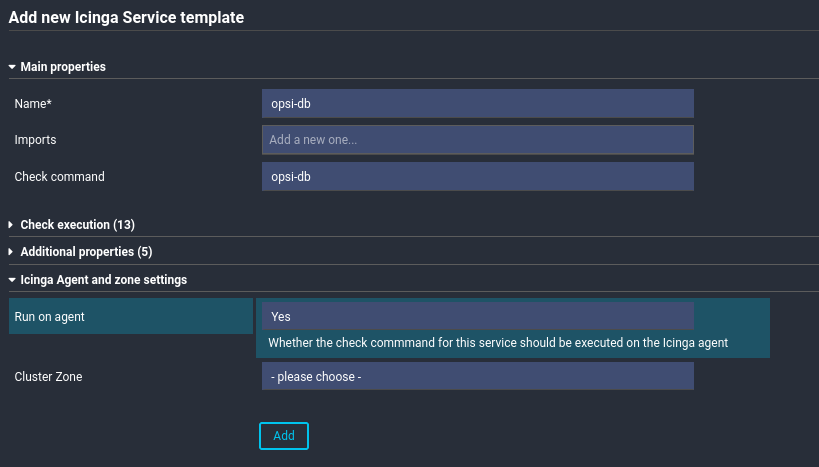Screen dimensions: 819x467
Task: Focus the Imports field 'Add a new one...'
Action: point(477,139)
